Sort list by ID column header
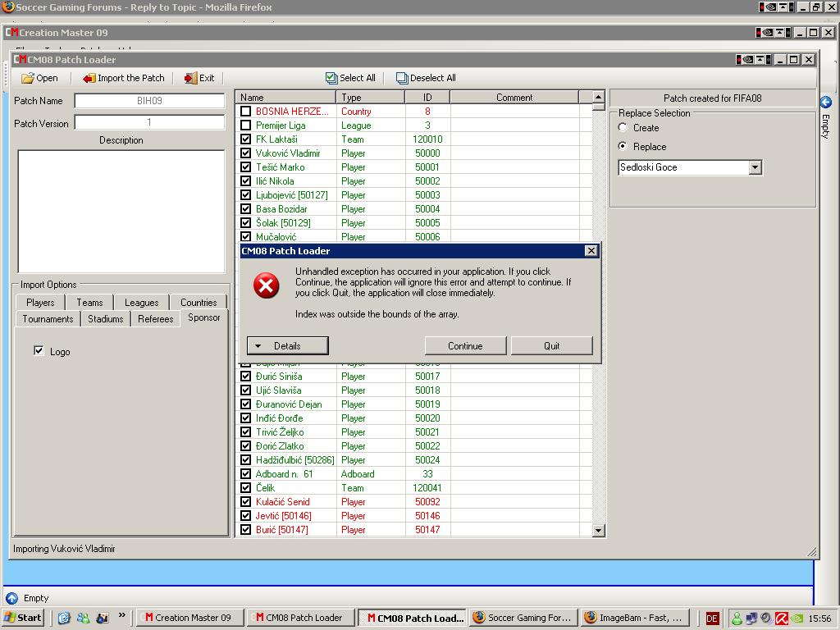Viewport: 840px width, 630px height. [427, 98]
